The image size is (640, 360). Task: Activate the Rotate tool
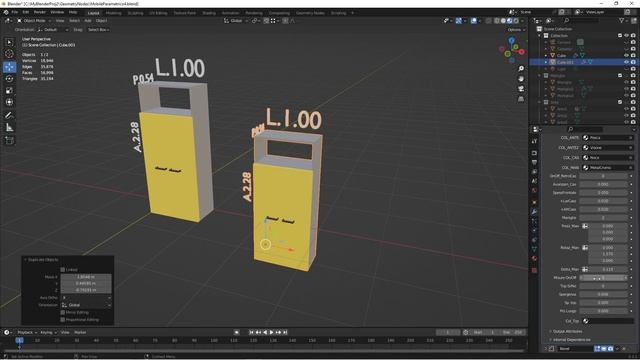click(x=9, y=78)
